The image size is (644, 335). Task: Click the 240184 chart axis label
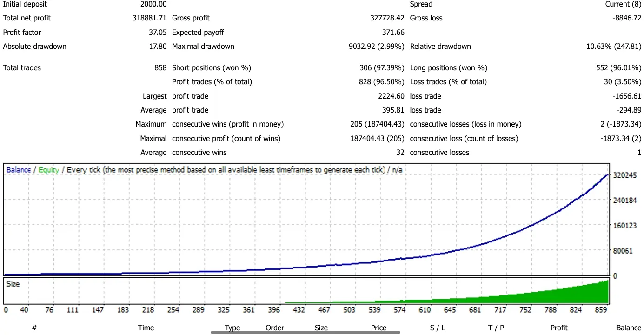click(624, 201)
